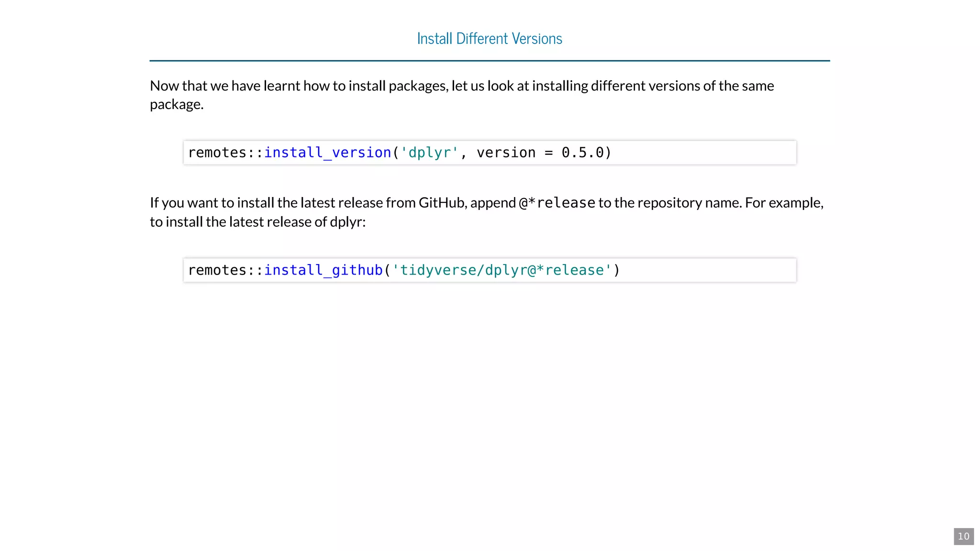Click the 'dplyr' string in first code block

click(x=429, y=153)
